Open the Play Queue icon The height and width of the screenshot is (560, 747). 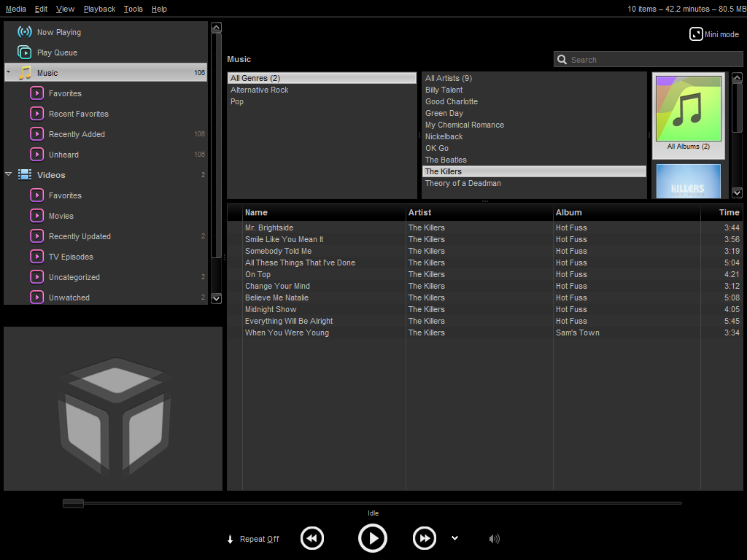25,52
